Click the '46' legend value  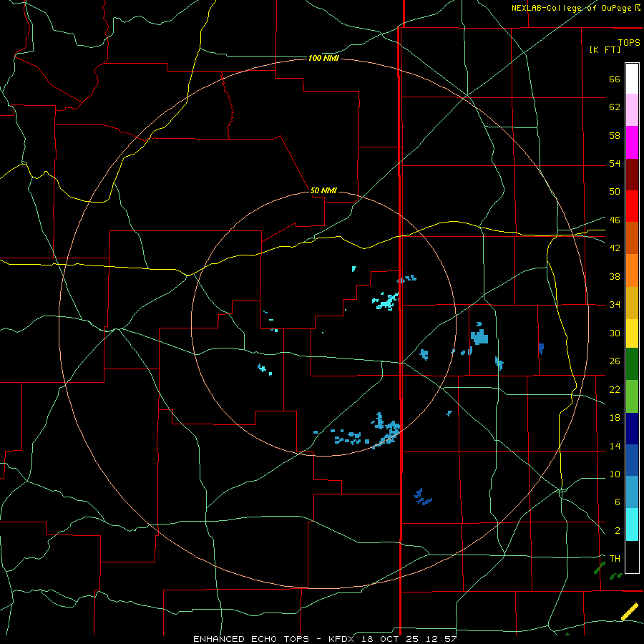(615, 220)
